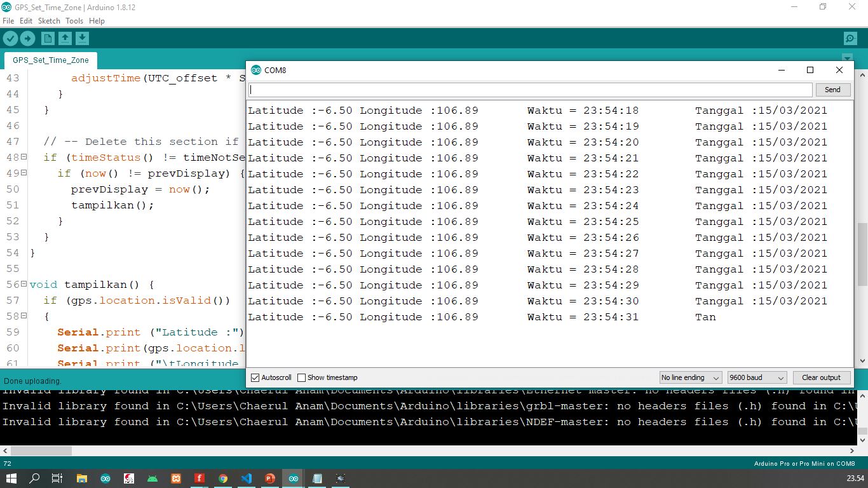868x488 pixels.
Task: Enable the Show timestamp checkbox
Action: pos(301,377)
